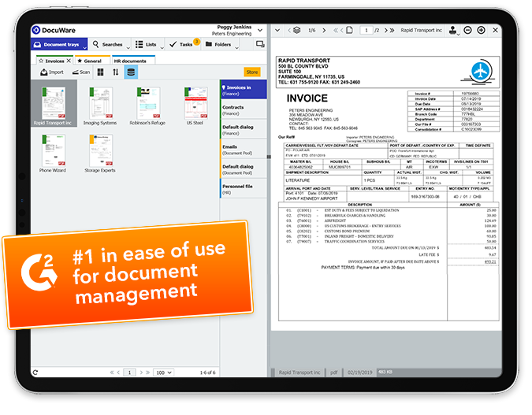Click the Tasks notification badge
Image resolution: width=532 pixels, height=415 pixels.
click(196, 42)
